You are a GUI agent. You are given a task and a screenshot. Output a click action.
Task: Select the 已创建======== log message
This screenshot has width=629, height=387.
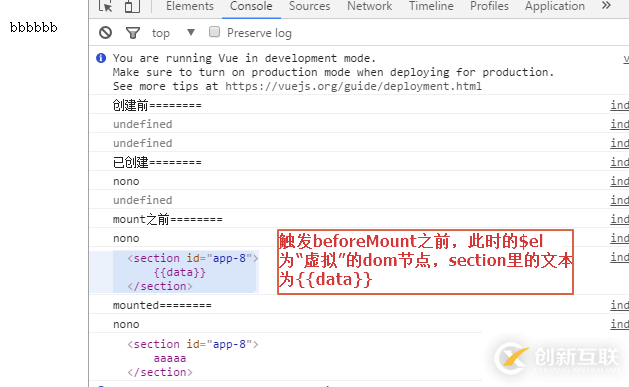[x=157, y=162]
